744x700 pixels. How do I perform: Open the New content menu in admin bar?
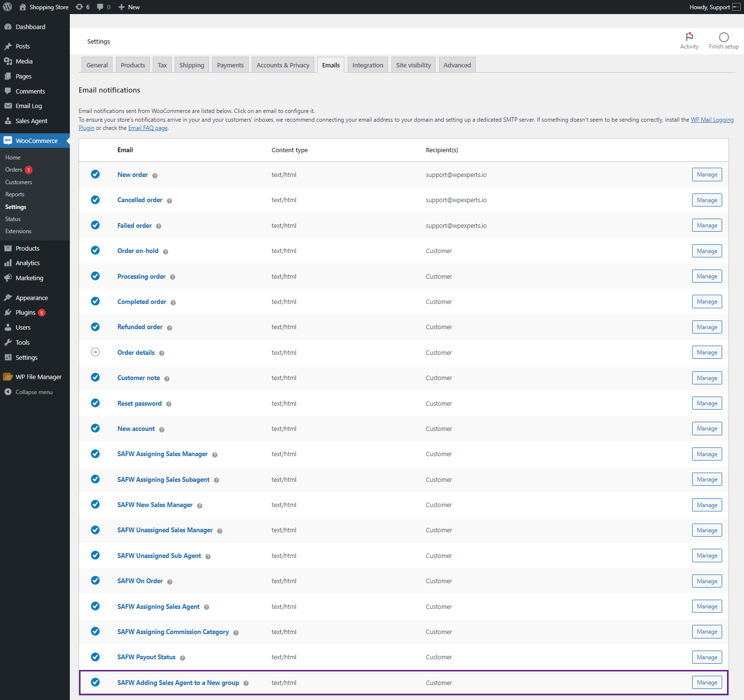click(129, 7)
